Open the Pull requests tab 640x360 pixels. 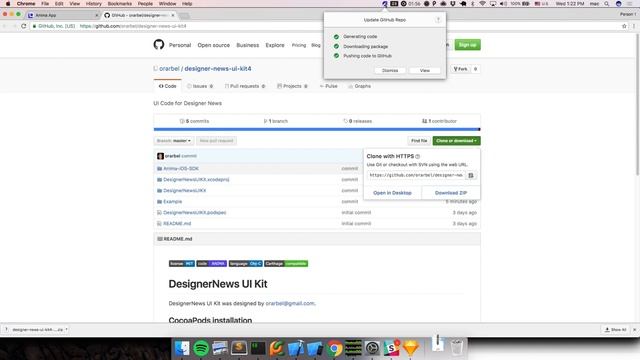tap(244, 86)
